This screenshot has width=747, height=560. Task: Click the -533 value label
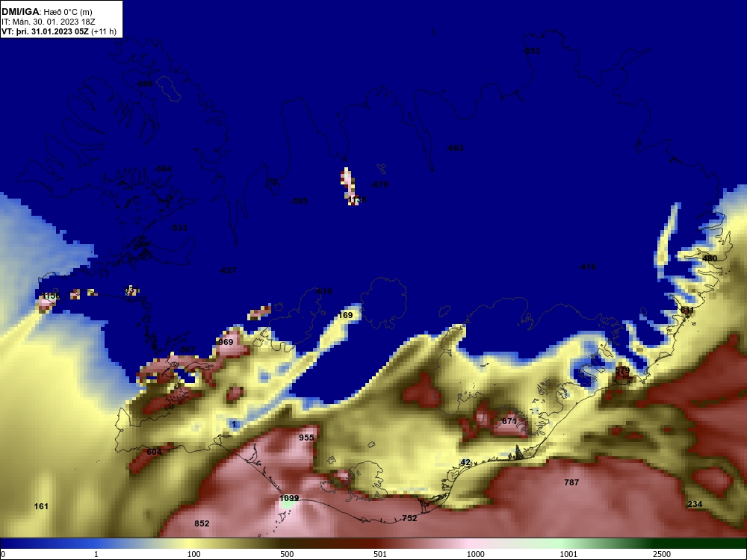point(179,228)
